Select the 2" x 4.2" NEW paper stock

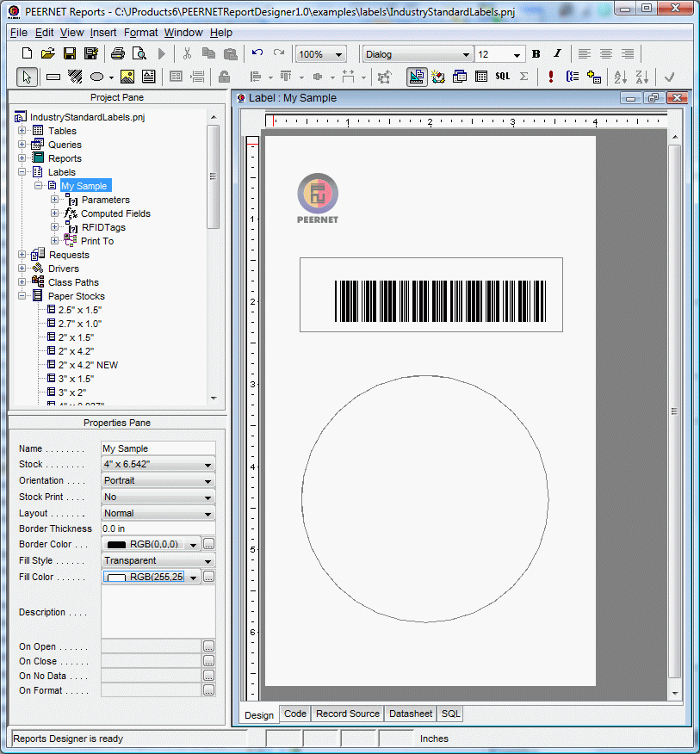[x=88, y=365]
